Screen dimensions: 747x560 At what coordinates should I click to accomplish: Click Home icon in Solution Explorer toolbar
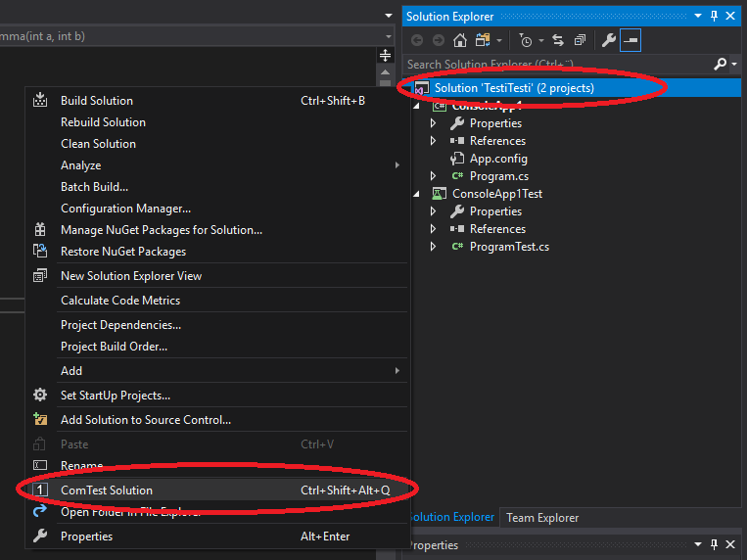tap(460, 40)
